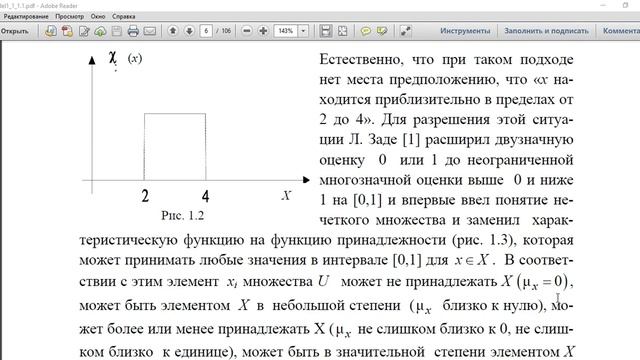Screen dimensions: 640x360
Task: Restore the Adobe Reader window
Action: pos(625,5)
